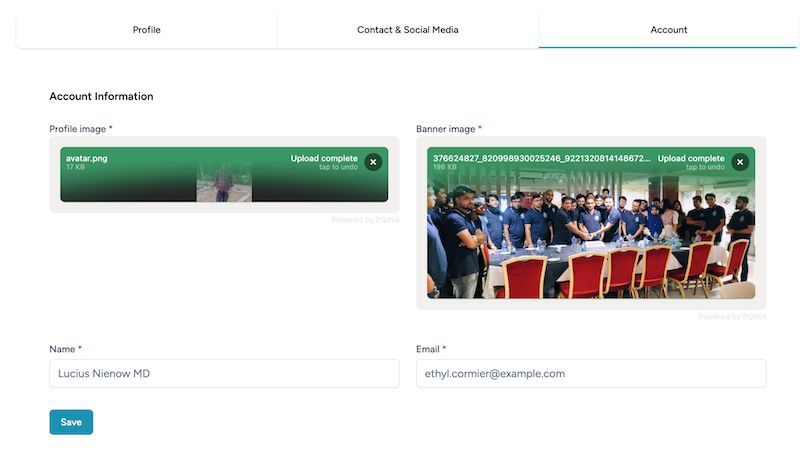Click the Profile image field label
The width and height of the screenshot is (800, 467).
click(x=78, y=129)
